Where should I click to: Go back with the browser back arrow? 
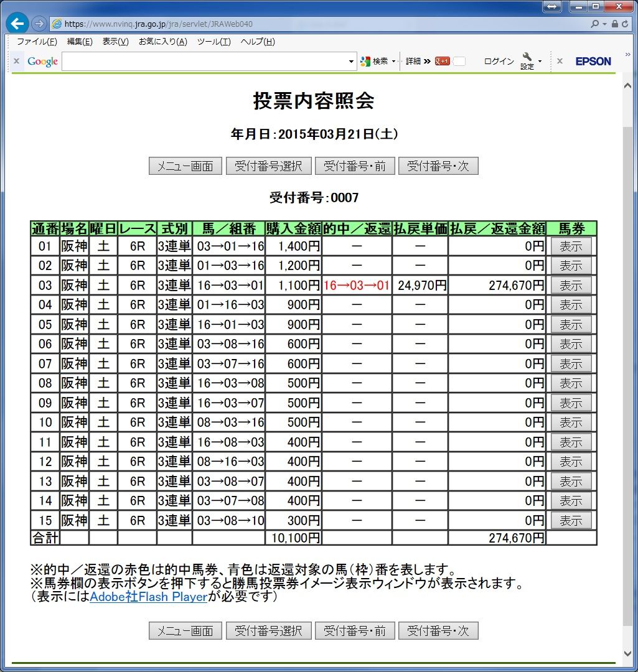(x=17, y=24)
